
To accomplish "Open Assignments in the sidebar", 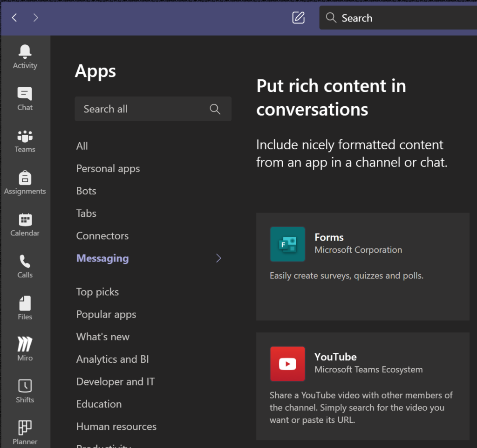I will (x=25, y=183).
